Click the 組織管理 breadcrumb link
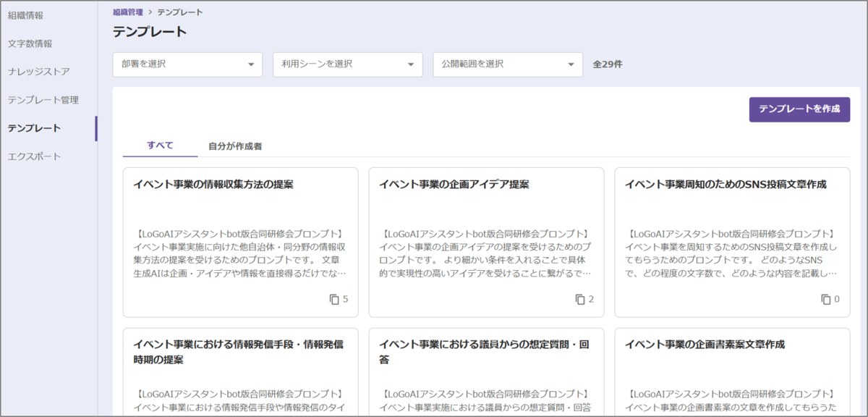The image size is (868, 417). (x=128, y=12)
